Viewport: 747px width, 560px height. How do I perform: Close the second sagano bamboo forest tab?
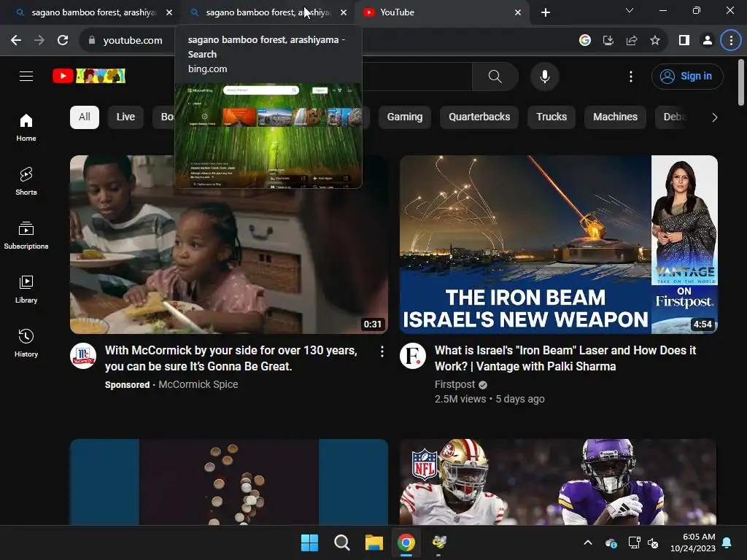coord(344,12)
